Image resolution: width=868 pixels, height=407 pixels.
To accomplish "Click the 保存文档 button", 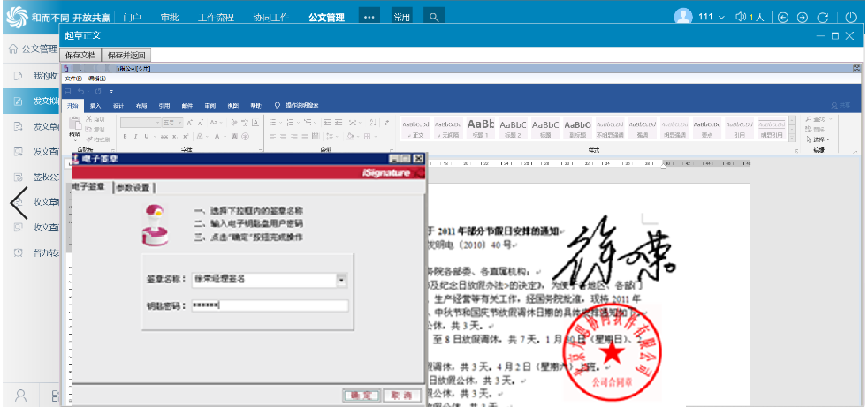I will click(x=80, y=56).
